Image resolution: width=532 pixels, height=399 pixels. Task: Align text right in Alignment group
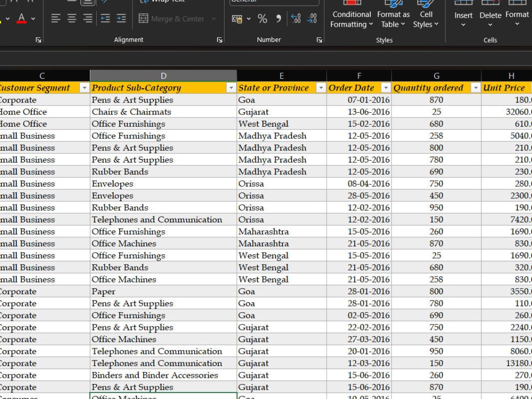pos(88,18)
